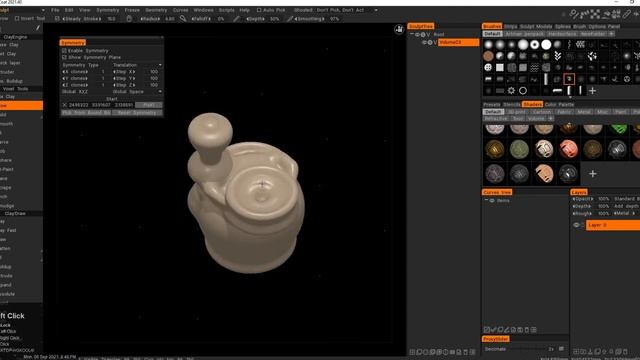640x360 pixels.
Task: Click checkmark icon in Curves tree bottom toolbar
Action: pyautogui.click(x=493, y=329)
